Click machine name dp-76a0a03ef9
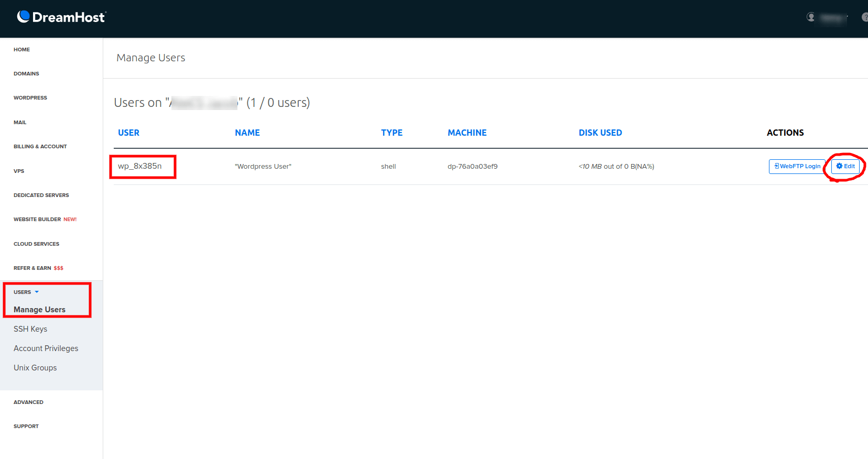The width and height of the screenshot is (868, 459). pyautogui.click(x=473, y=167)
